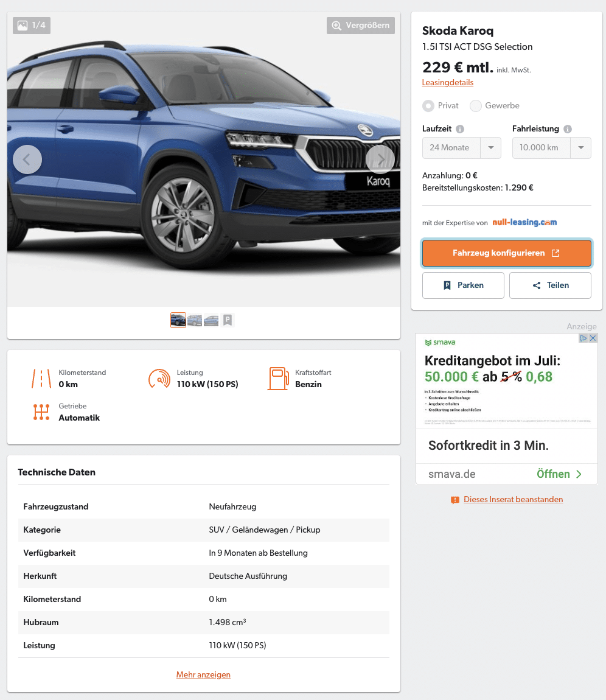Select the Privat radio button

(428, 106)
